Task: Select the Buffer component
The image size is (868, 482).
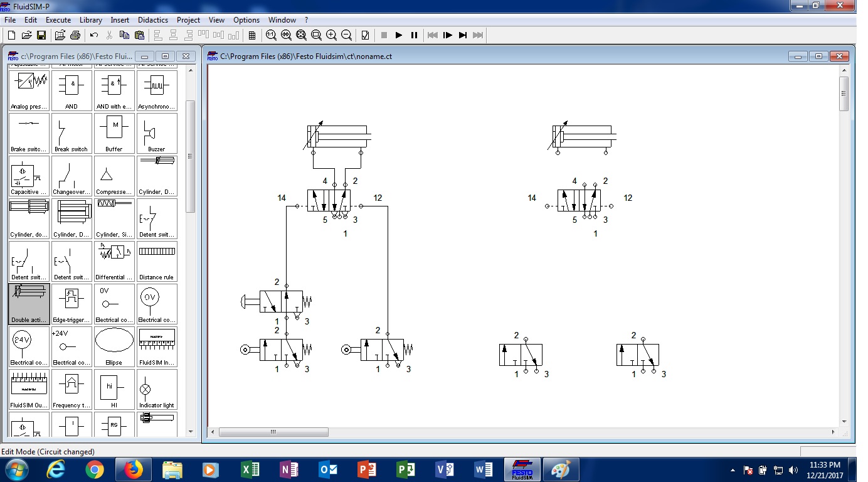Action: pyautogui.click(x=114, y=133)
